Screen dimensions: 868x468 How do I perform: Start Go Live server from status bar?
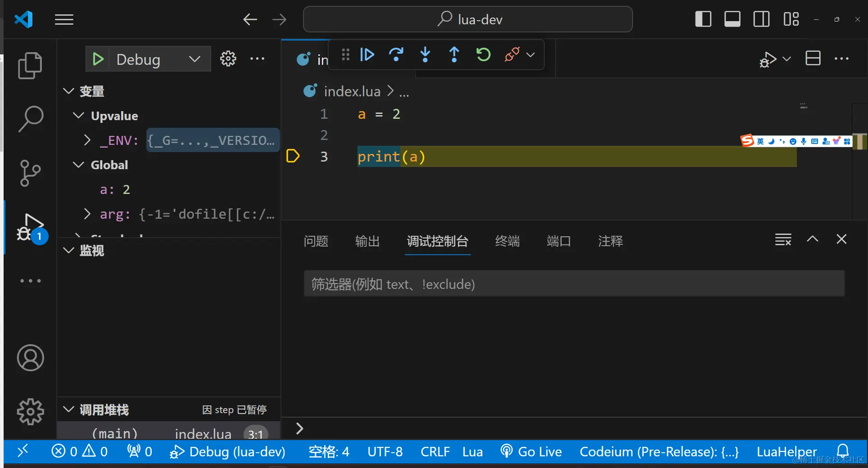(x=531, y=452)
